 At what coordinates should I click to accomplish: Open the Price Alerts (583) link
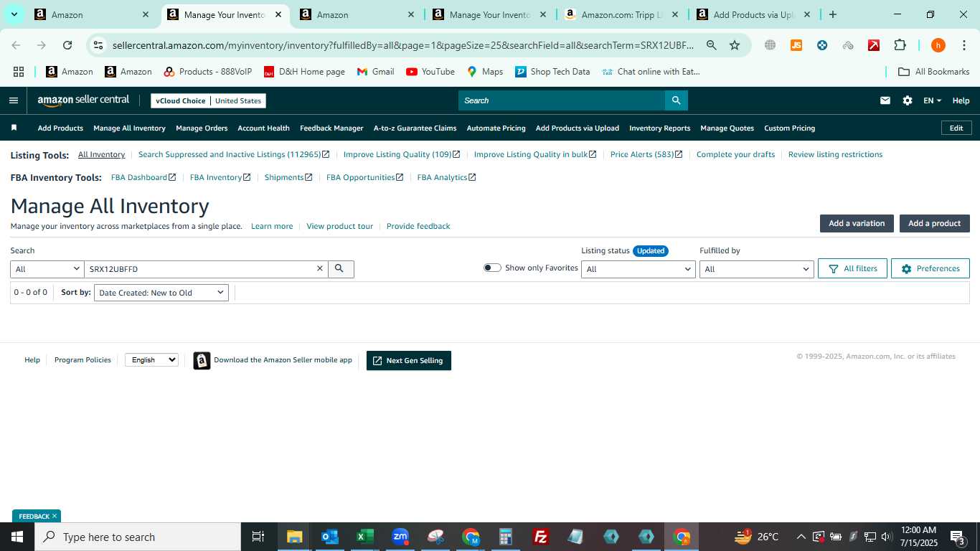[646, 154]
